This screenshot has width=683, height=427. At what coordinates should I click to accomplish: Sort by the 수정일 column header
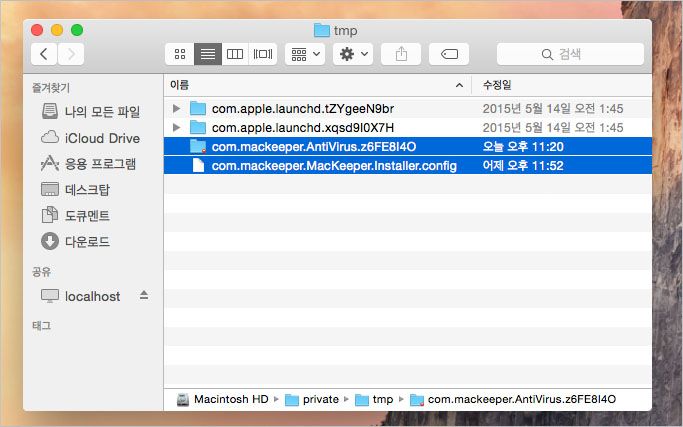(562, 85)
